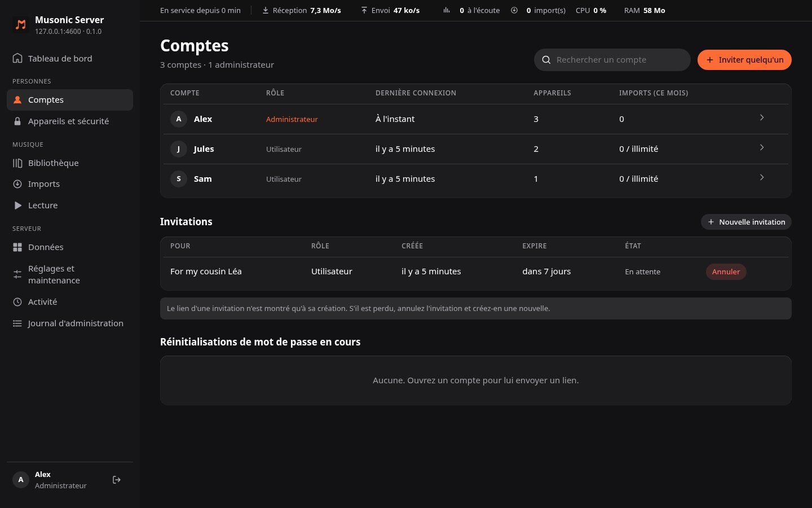Click Inviter quelqu'un button

pyautogui.click(x=744, y=60)
